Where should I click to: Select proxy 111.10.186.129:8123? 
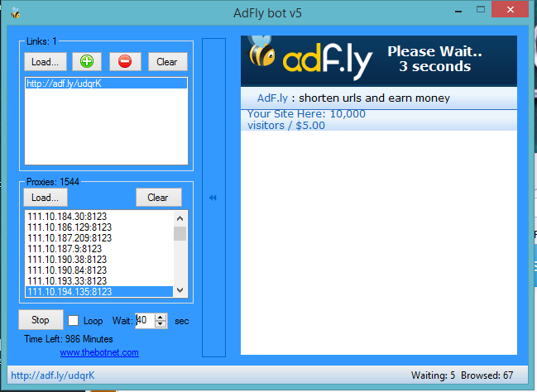pos(99,227)
